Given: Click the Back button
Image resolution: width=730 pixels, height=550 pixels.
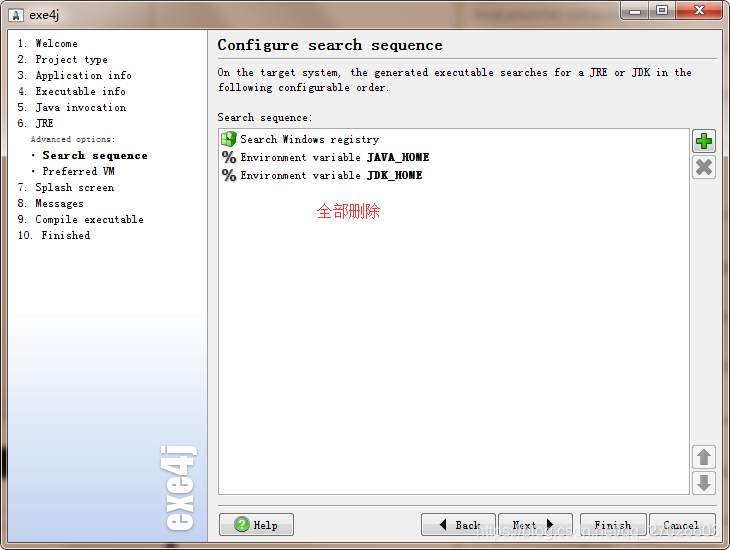Looking at the screenshot, I should click(x=458, y=524).
